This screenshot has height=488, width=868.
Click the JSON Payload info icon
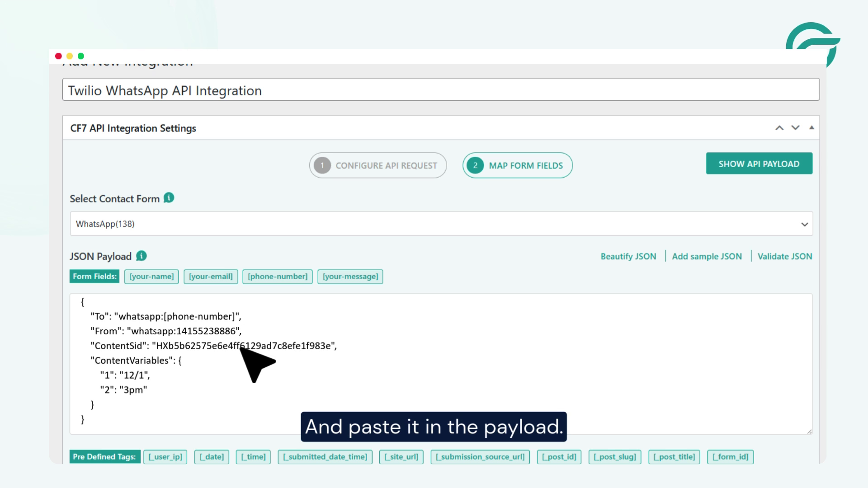click(x=140, y=256)
